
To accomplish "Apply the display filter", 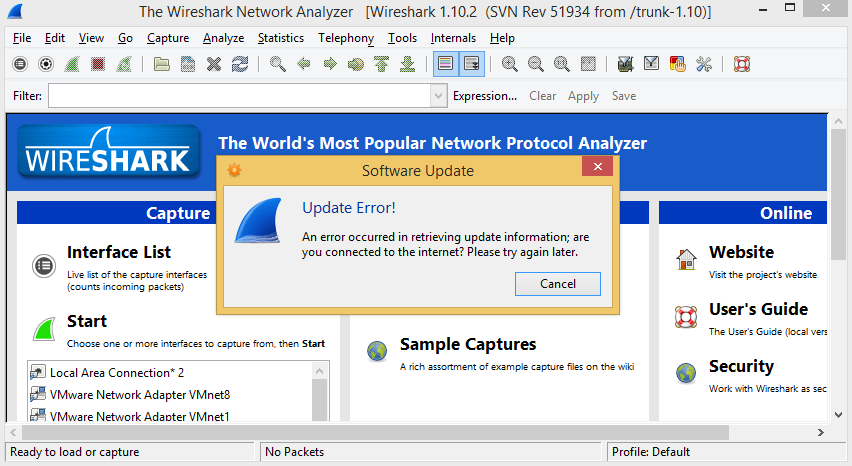I will 583,96.
